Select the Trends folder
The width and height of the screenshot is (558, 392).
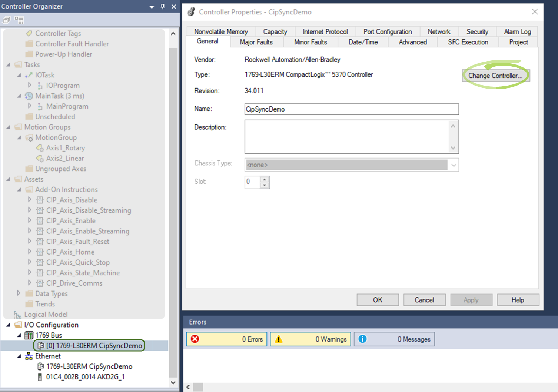(x=45, y=304)
